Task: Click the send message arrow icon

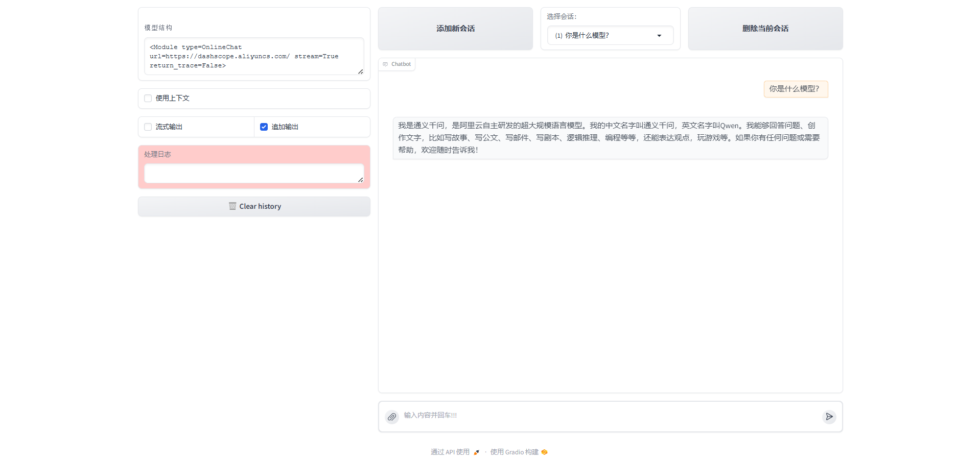Action: pos(829,417)
